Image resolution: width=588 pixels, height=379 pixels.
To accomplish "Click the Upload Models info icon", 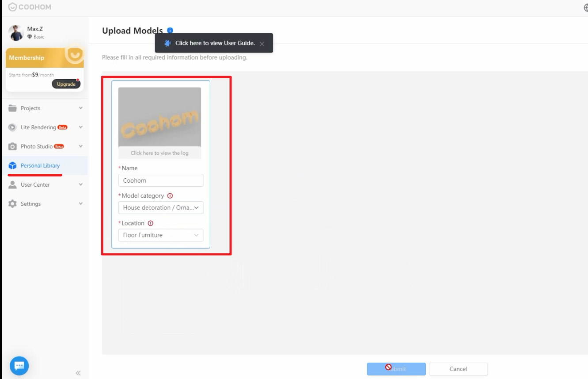I will click(170, 31).
